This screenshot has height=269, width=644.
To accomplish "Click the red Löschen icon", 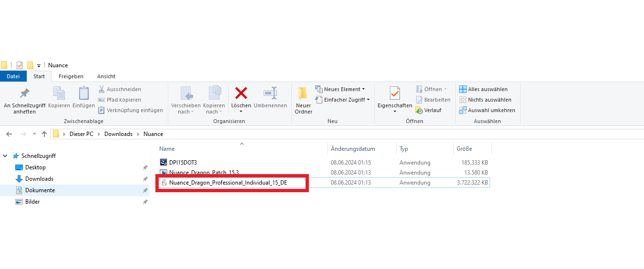I will (241, 93).
